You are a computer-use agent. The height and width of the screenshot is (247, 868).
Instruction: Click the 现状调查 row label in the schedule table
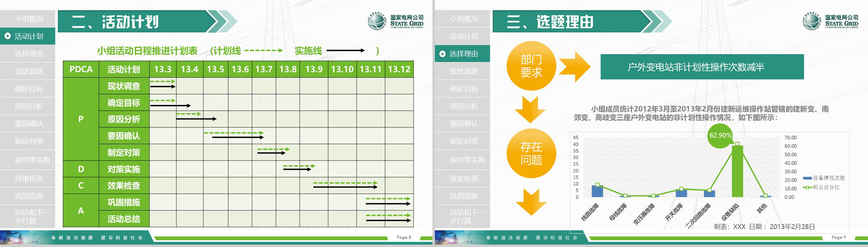click(124, 86)
